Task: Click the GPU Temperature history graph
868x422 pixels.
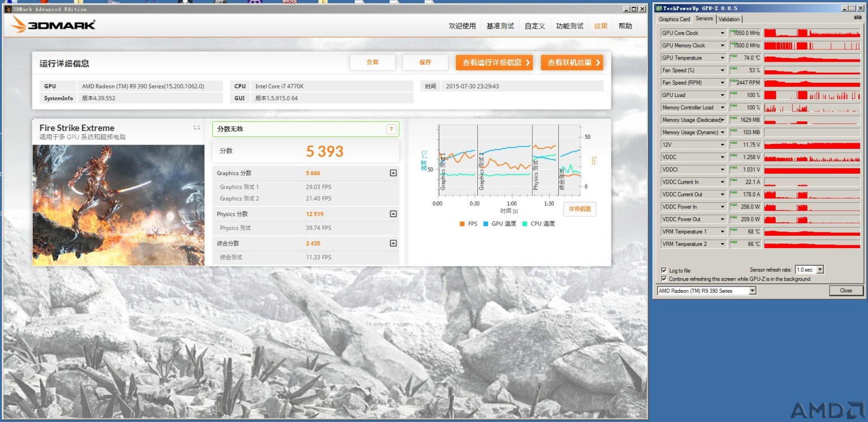Action: tap(812, 58)
